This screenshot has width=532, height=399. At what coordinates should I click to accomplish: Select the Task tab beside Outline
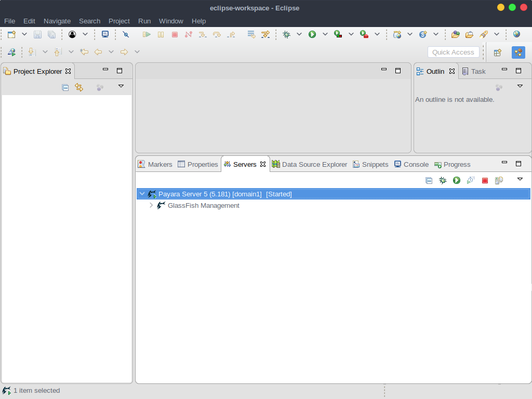(x=474, y=71)
